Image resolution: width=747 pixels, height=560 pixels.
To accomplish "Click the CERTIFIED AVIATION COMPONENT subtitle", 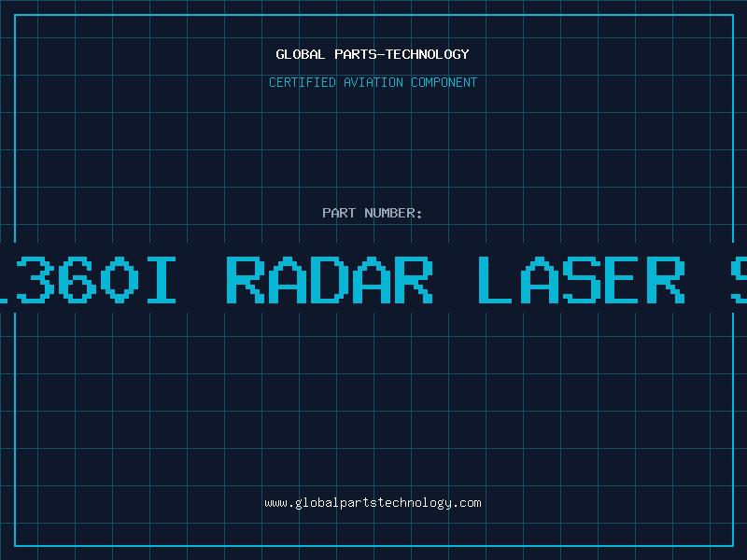I will pos(373,82).
